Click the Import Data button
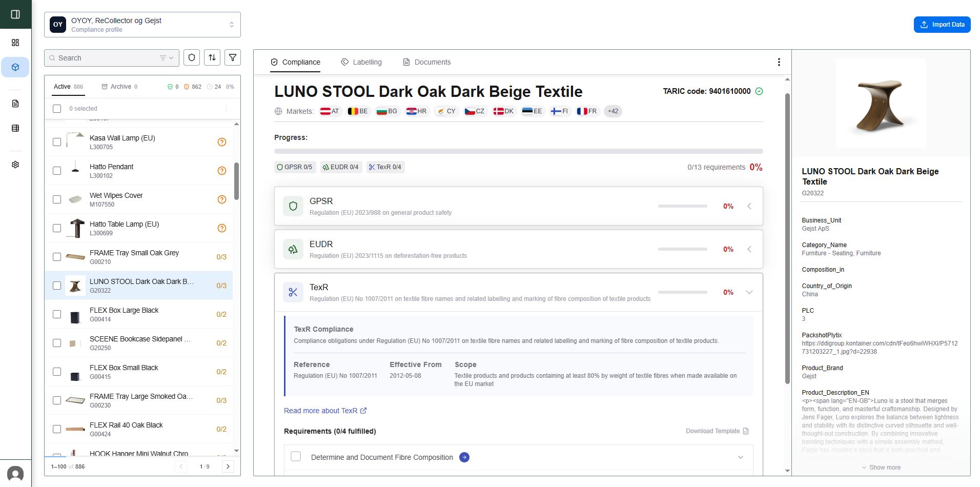Image resolution: width=980 pixels, height=487 pixels. tap(942, 25)
